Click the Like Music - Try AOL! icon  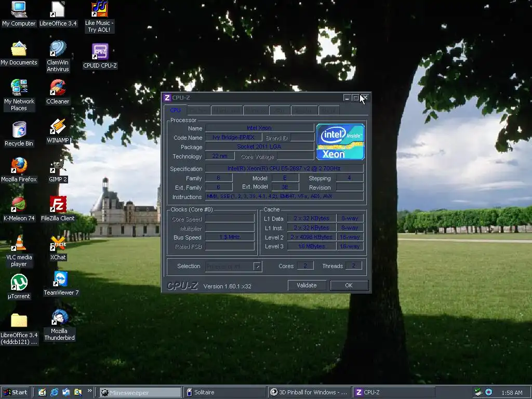coord(99,17)
